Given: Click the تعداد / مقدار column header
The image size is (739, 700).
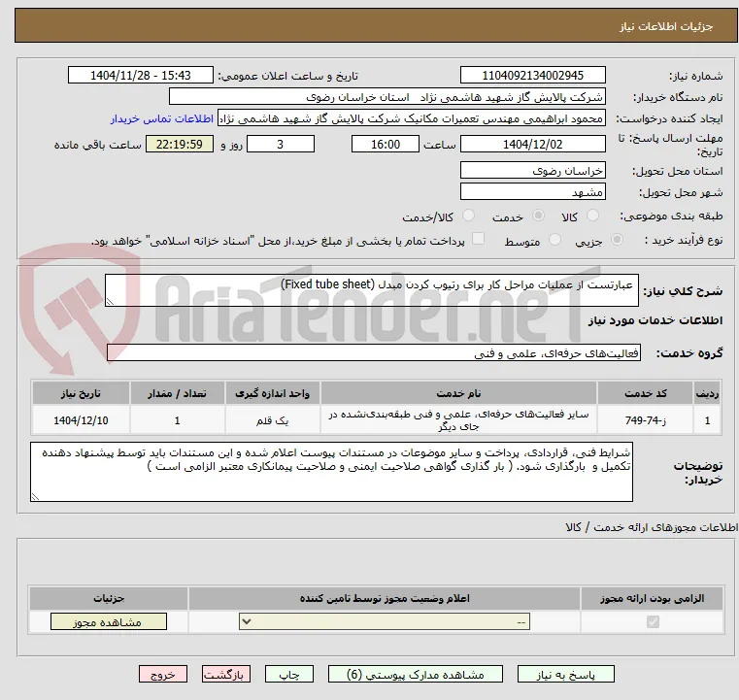Looking at the screenshot, I should click(x=177, y=393).
